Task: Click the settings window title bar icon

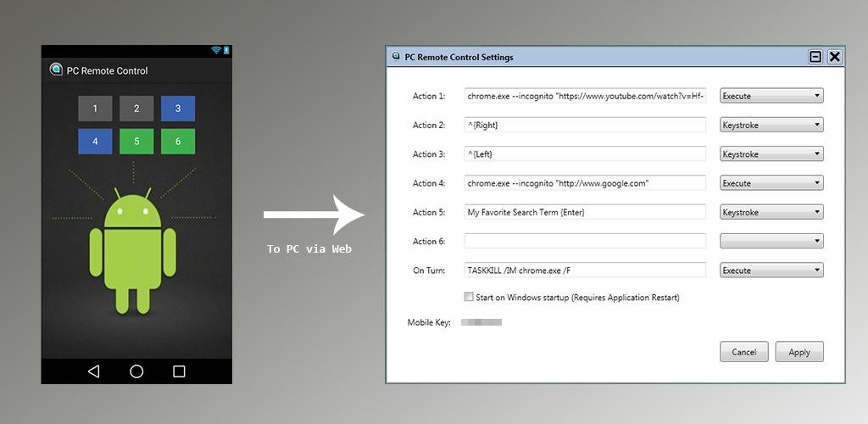Action: 395,57
